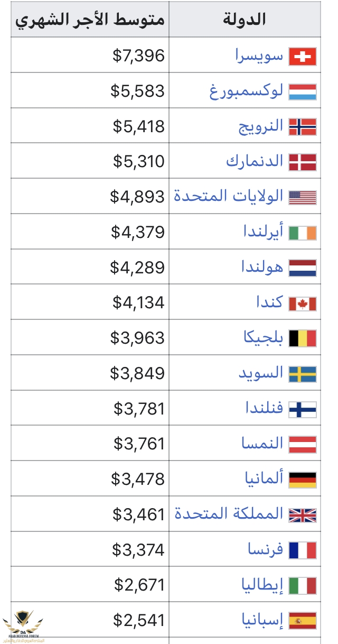Image resolution: width=338 pixels, height=644 pixels.
Task: Click the Norway flag icon
Action: pyautogui.click(x=303, y=127)
